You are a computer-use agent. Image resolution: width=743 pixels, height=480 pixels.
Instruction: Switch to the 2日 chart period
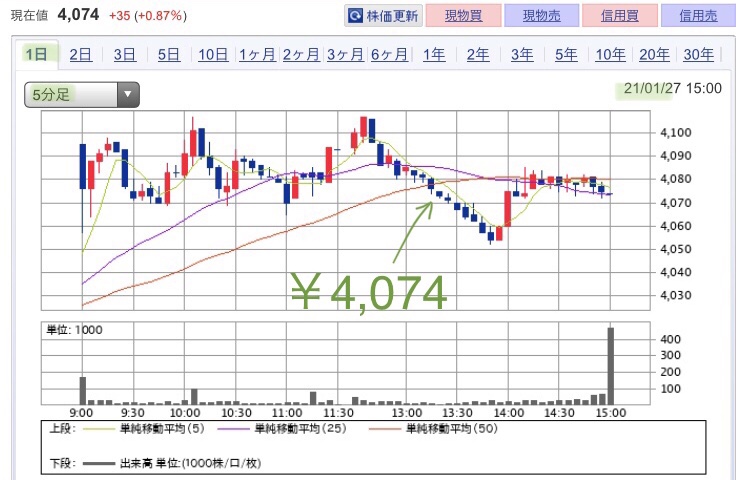(x=81, y=55)
